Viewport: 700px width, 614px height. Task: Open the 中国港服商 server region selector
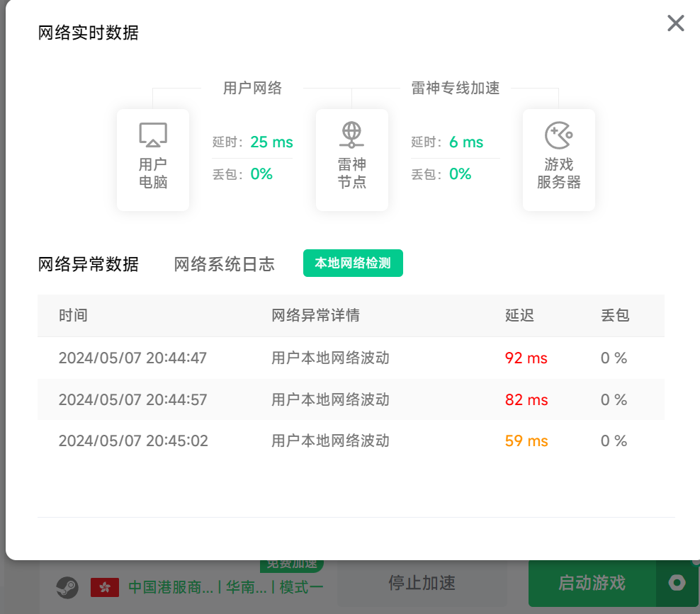coord(170,587)
